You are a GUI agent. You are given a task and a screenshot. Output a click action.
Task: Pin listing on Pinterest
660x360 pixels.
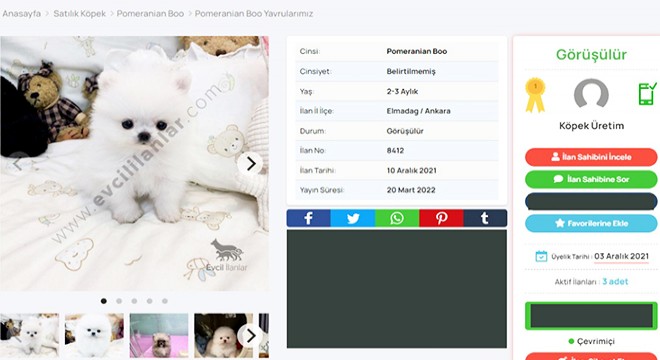click(x=441, y=218)
